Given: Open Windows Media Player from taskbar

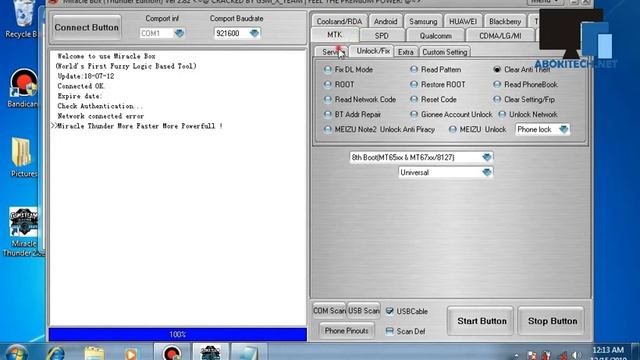Looking at the screenshot, I should point(131,353).
